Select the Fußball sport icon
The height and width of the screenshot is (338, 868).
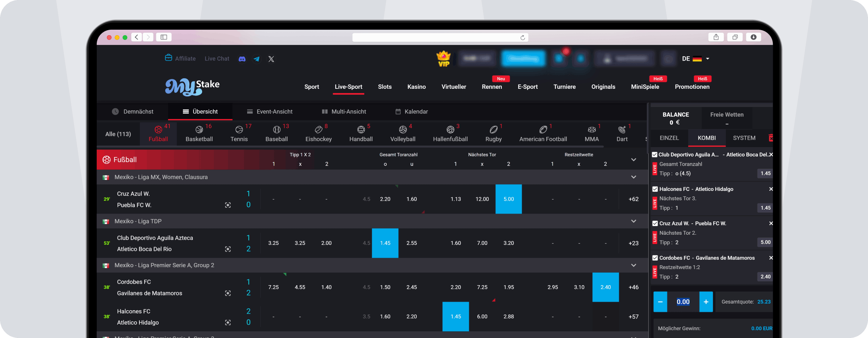point(158,129)
